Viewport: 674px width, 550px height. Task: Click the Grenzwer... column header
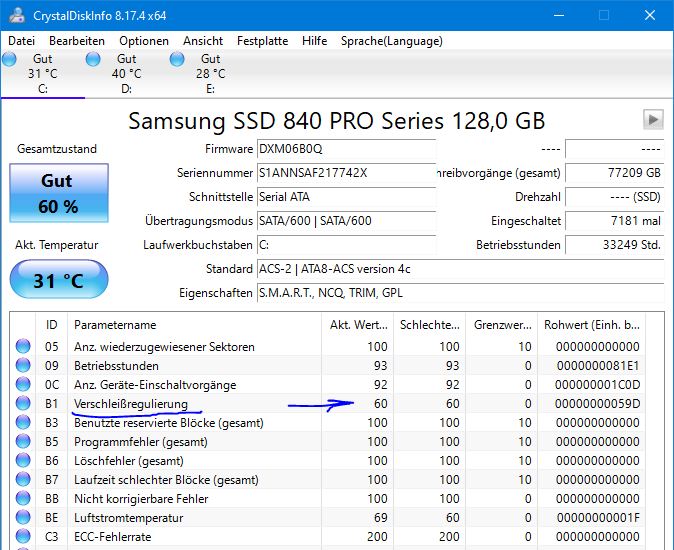[502, 325]
